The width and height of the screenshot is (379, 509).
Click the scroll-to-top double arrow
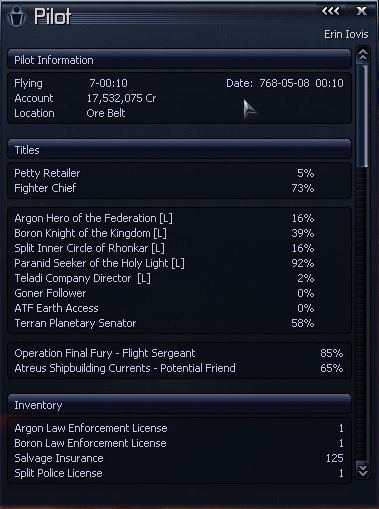pos(363,54)
